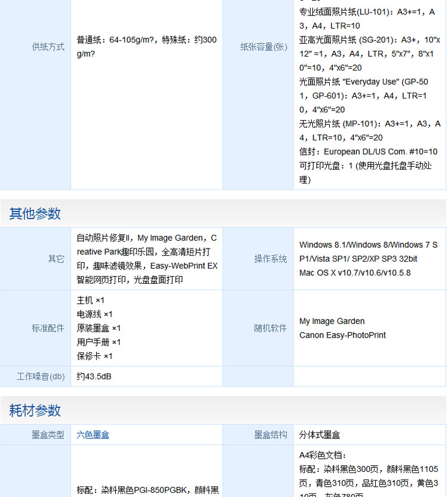Click the 专业绒面照片纸(LU-101) line

(x=367, y=12)
